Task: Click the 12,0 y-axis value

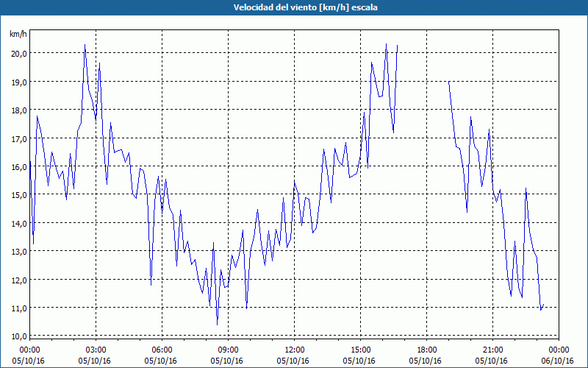Action: 19,280
